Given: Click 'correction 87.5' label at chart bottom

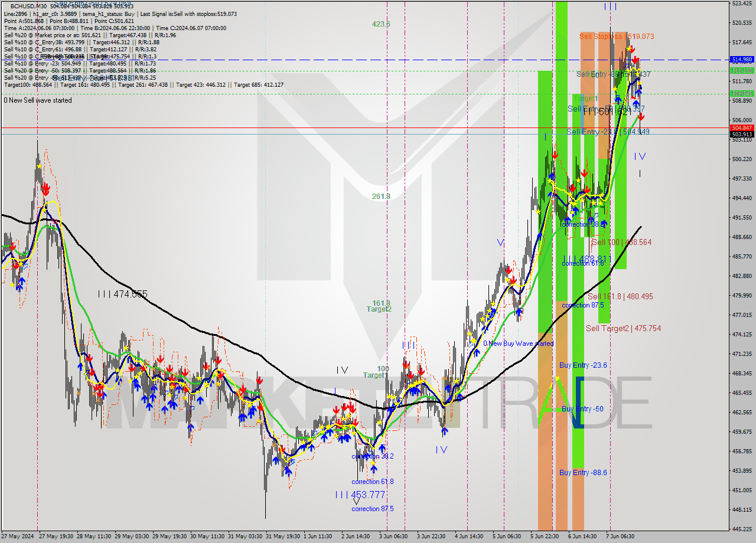Looking at the screenshot, I should point(373,509).
